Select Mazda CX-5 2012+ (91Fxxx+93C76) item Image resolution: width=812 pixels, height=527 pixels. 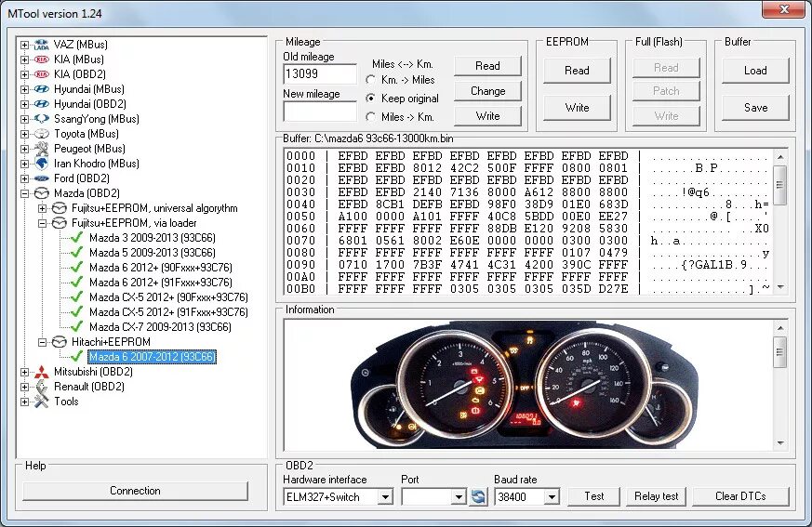coord(168,312)
